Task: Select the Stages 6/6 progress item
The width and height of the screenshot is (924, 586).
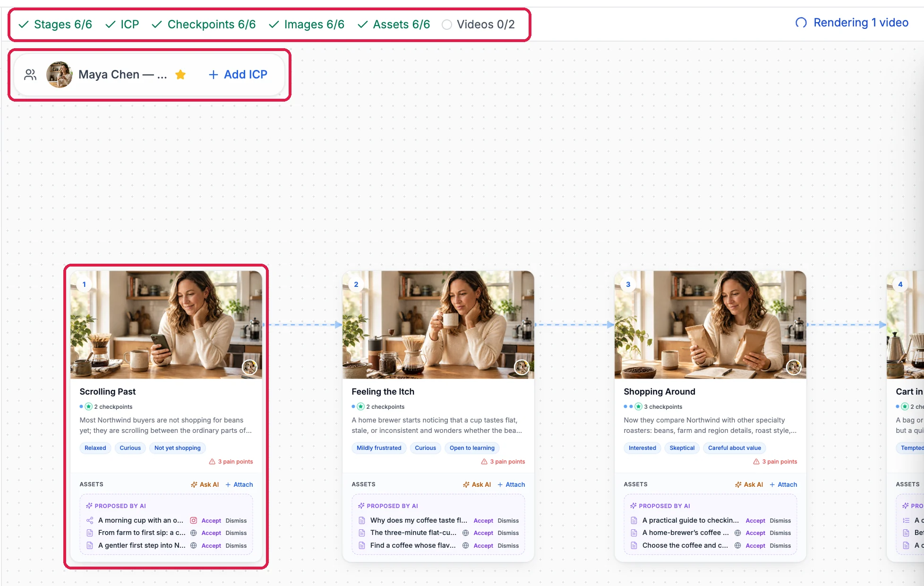Action: pos(55,25)
